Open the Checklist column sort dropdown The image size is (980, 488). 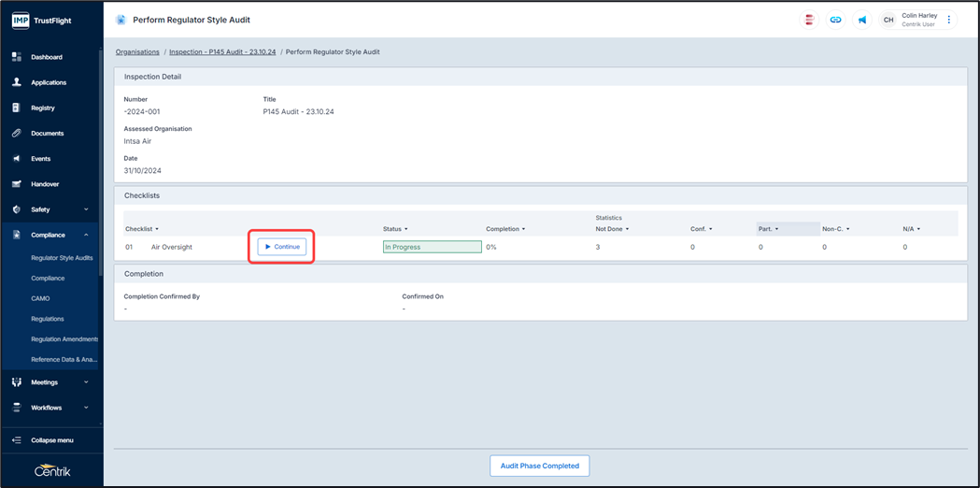click(156, 229)
